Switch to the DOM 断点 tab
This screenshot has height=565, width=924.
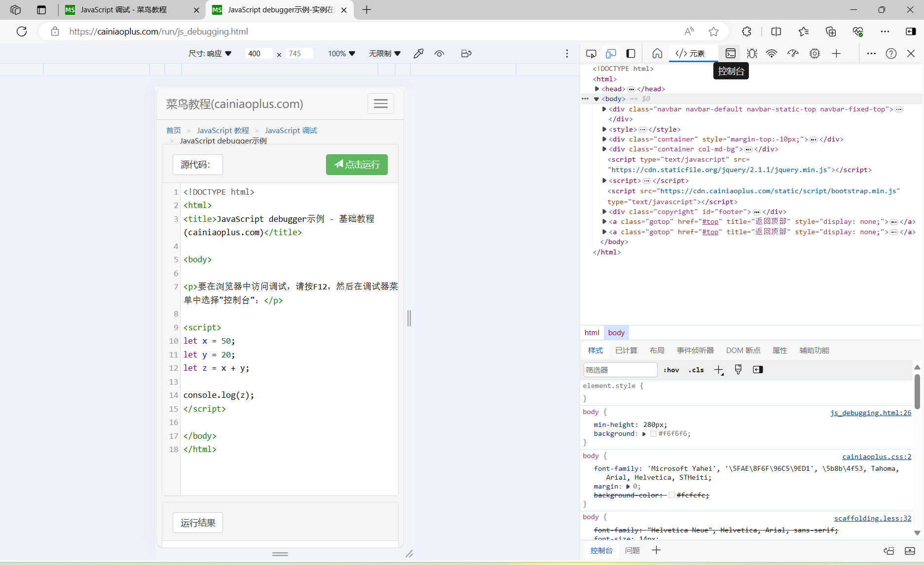743,350
